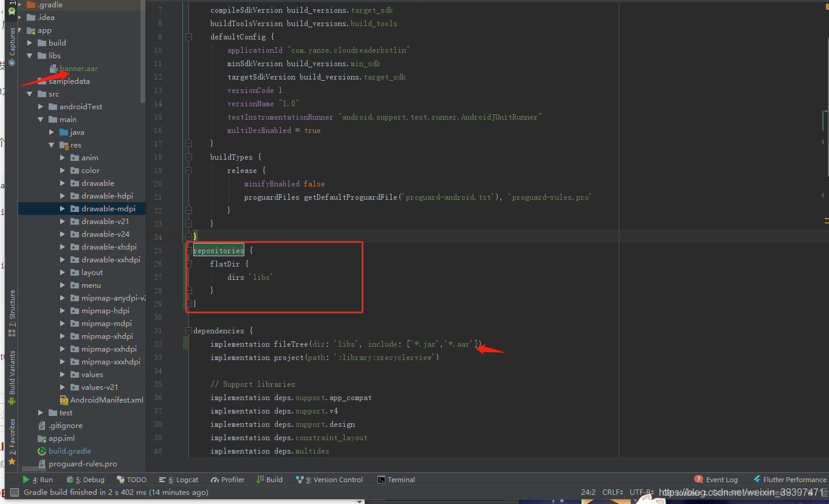
Task: Click the values folder icon
Action: (x=75, y=375)
